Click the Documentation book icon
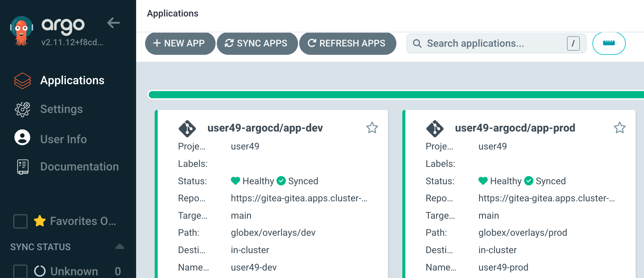This screenshot has height=278, width=644. pyautogui.click(x=23, y=167)
